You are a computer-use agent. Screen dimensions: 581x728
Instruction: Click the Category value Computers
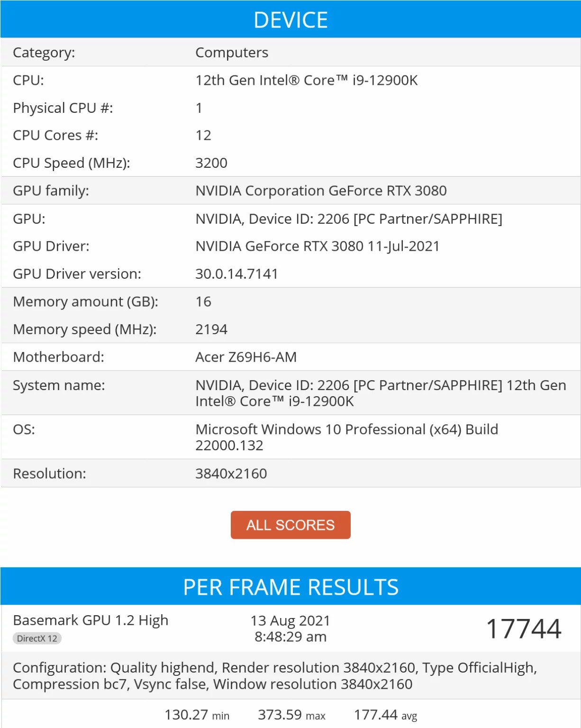[232, 53]
